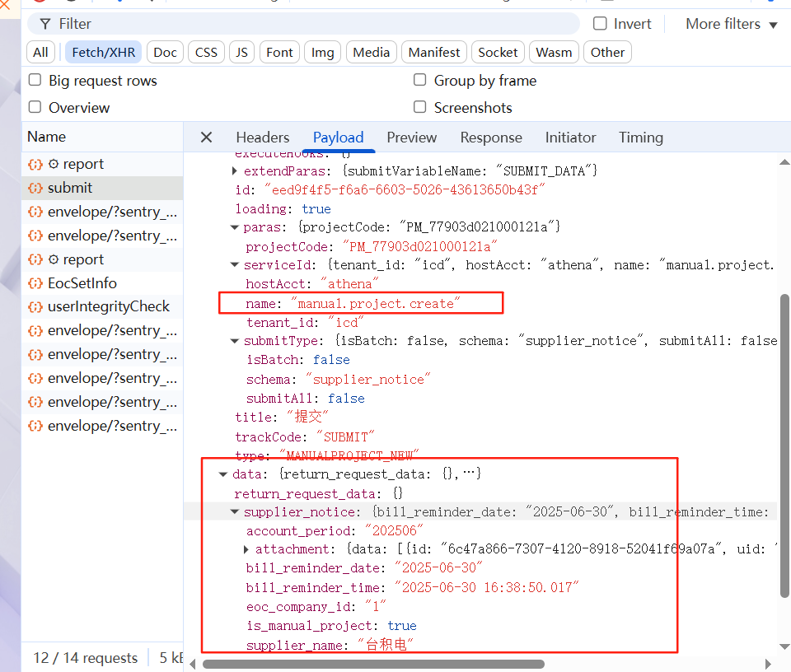Click the EocSetInfo request's JSON icon

pyautogui.click(x=35, y=283)
